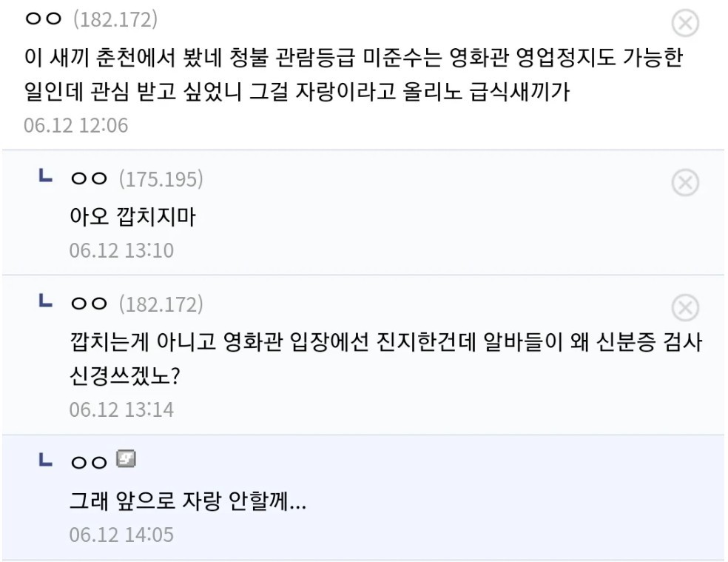Screen dimensions: 728x562
Task: Reply to the comment "아오 깝치지마"
Action: 132,217
